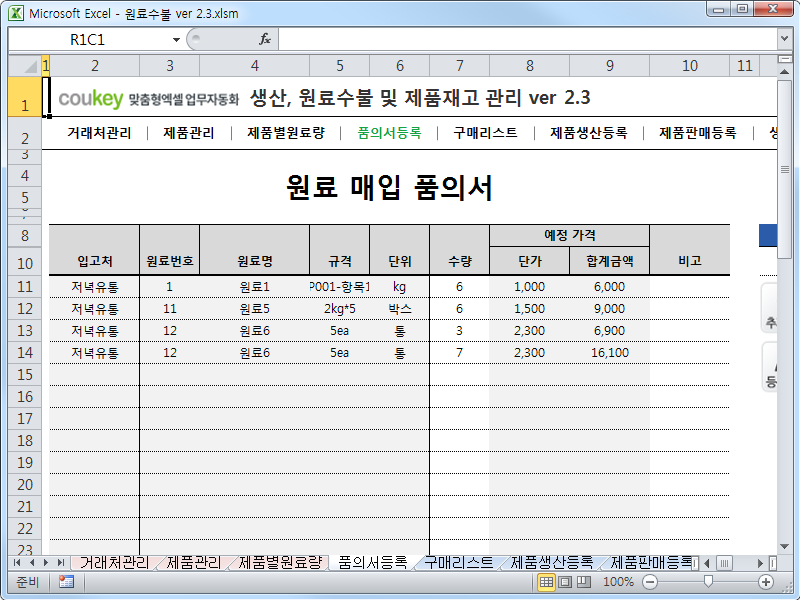
Task: Click the Excel application icon in title bar
Action: (16, 12)
